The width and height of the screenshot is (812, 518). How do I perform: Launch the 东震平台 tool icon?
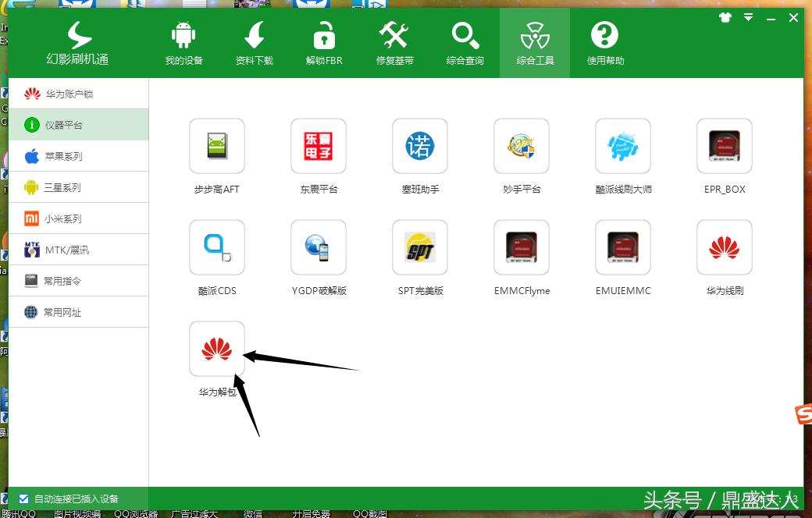pyautogui.click(x=319, y=146)
